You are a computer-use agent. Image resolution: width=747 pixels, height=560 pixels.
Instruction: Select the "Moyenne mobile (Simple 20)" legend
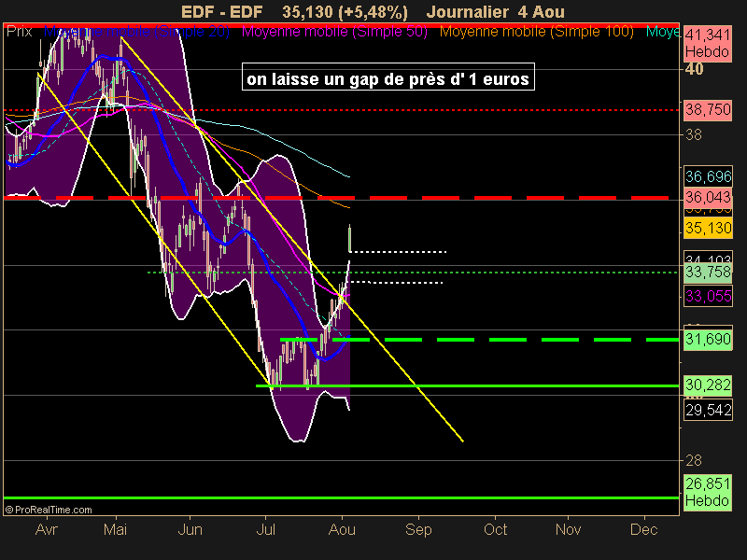pyautogui.click(x=136, y=32)
